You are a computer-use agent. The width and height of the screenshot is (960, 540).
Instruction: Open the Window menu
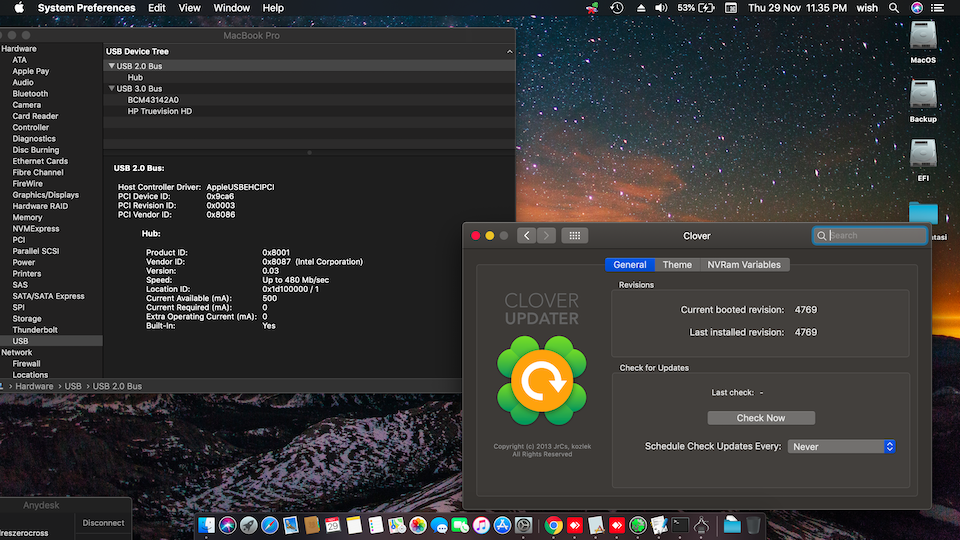point(231,8)
